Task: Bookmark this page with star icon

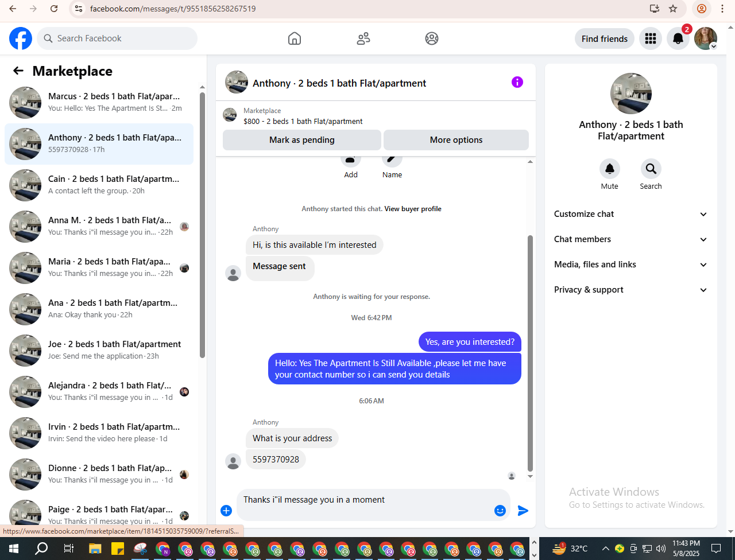Action: tap(673, 9)
